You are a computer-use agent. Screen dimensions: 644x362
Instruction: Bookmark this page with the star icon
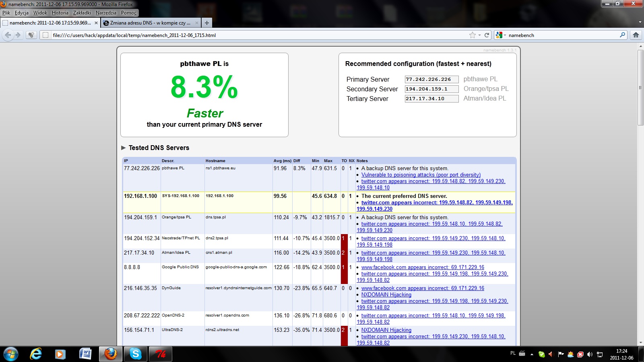point(473,35)
